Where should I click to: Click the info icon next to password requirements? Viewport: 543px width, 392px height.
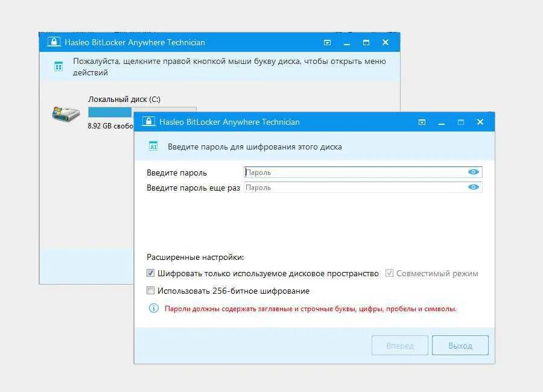click(x=154, y=308)
